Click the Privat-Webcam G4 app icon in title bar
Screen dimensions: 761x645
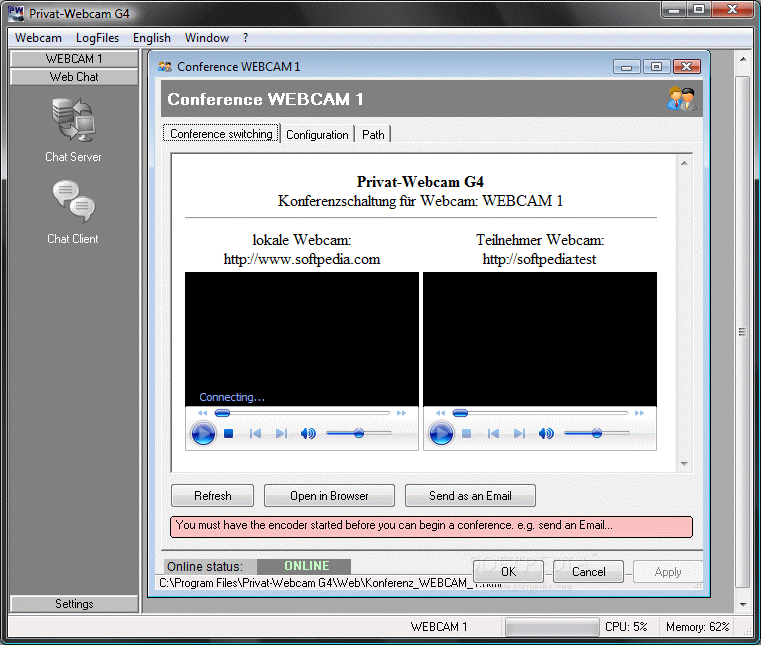[x=16, y=13]
